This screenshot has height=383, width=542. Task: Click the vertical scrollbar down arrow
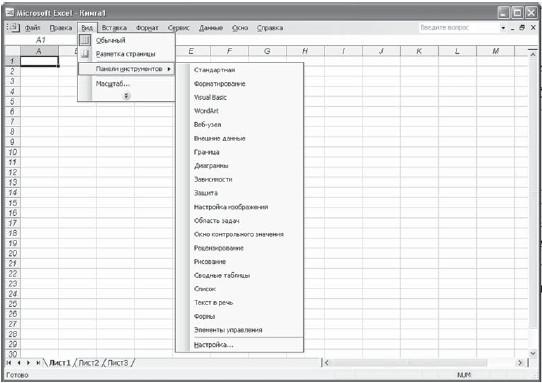533,353
